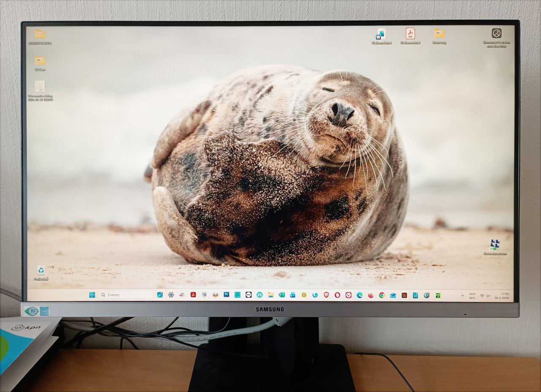This screenshot has height=392, width=541.
Task: Launch GIMP from the taskbar
Action: (204, 295)
